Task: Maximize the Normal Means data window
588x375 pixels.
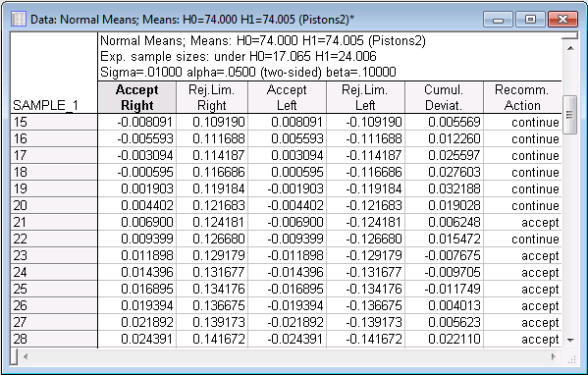Action: 530,20
